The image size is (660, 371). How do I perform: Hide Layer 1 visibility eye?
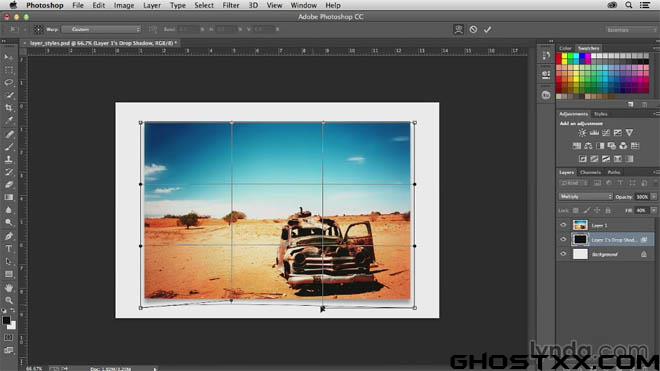coord(563,225)
